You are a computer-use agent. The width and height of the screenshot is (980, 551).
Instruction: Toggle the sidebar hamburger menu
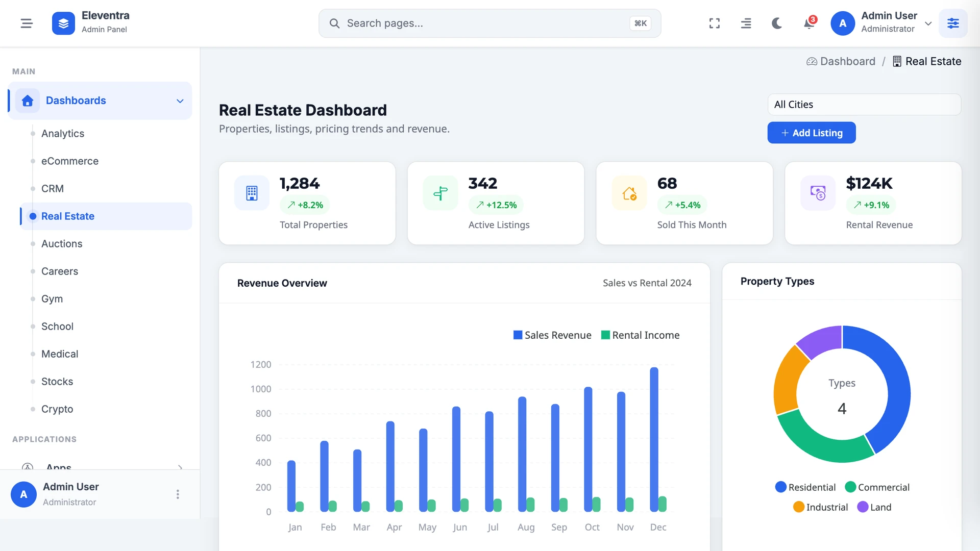[x=27, y=23]
